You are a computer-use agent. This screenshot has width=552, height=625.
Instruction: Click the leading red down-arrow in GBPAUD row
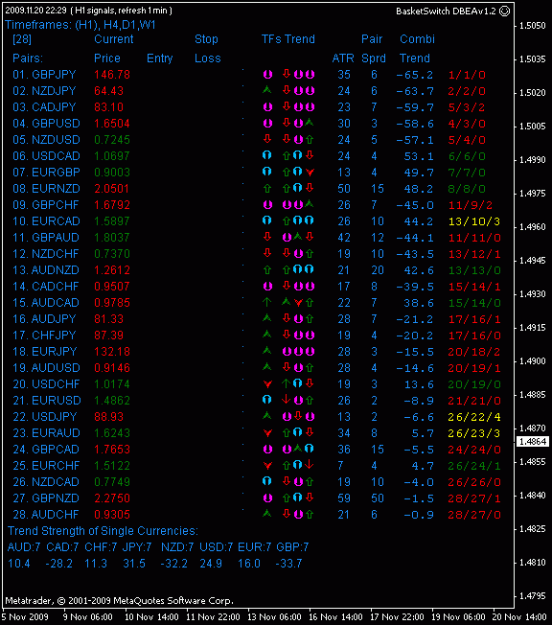tap(267, 237)
